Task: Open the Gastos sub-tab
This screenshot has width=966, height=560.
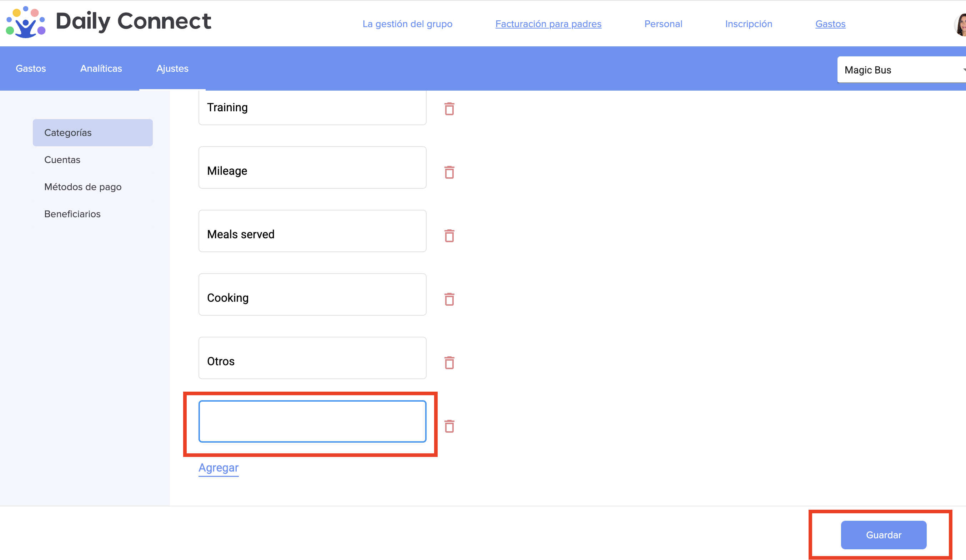Action: (31, 68)
